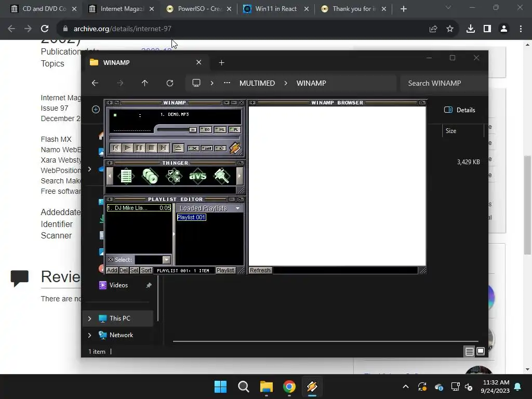532x399 pixels.
Task: Open the preferences checkboxes Thinger icon
Action: tap(174, 176)
